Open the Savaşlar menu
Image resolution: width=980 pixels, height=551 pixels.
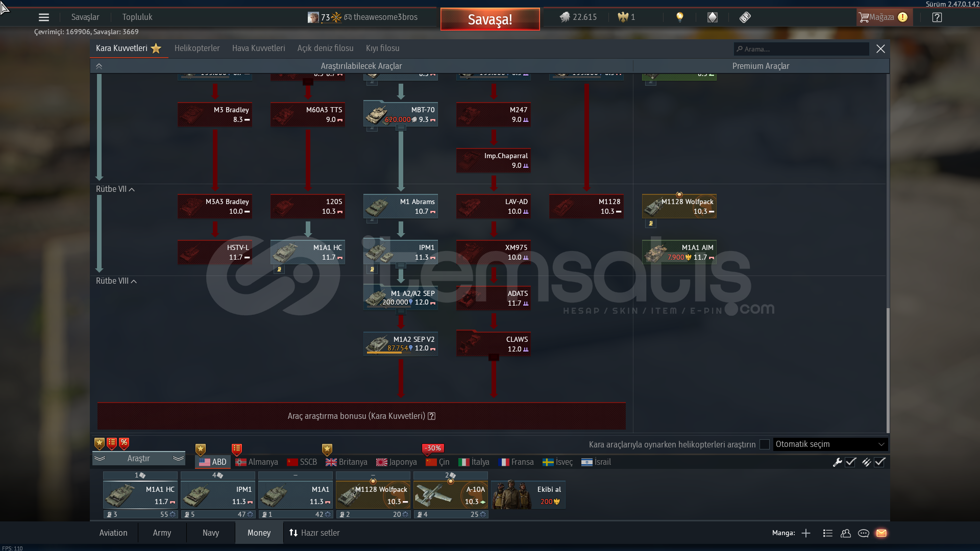coord(85,17)
